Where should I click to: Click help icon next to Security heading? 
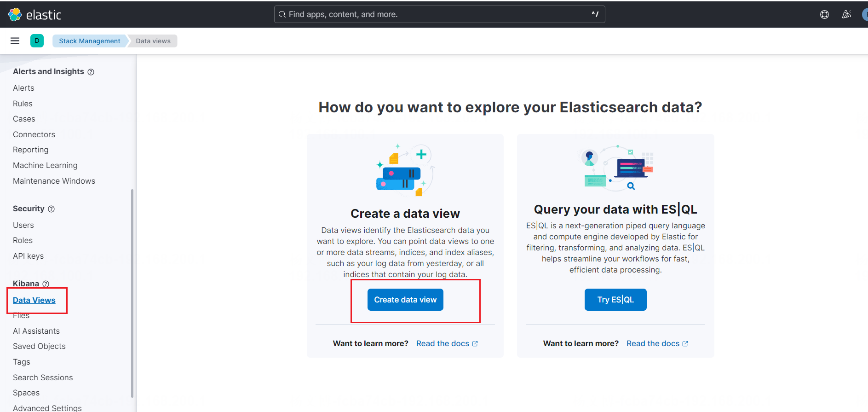52,209
